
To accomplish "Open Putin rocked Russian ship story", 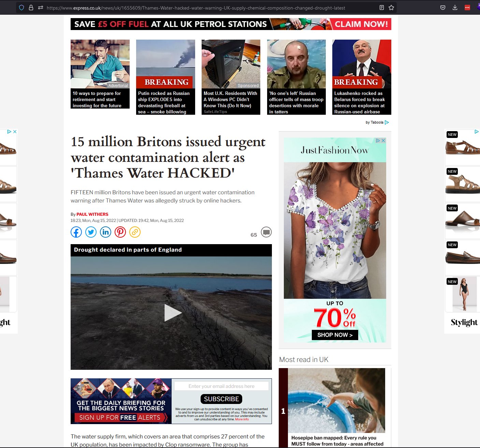I will pos(165,77).
